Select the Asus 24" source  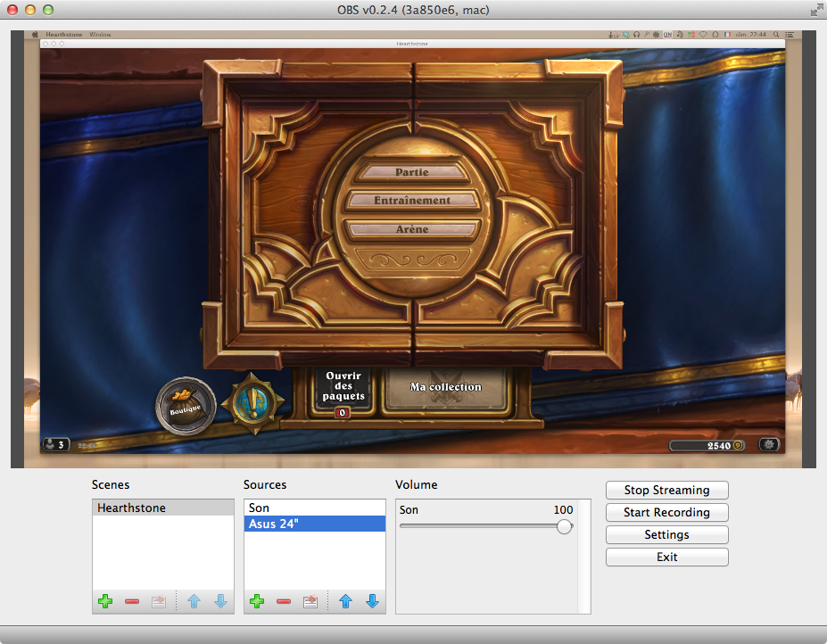[x=314, y=524]
